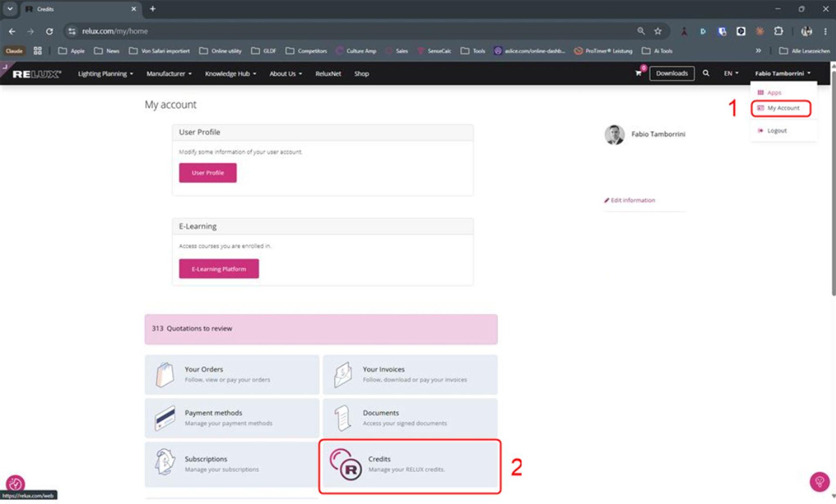Click the address bar URL field
The height and width of the screenshot is (504, 836).
(x=348, y=31)
